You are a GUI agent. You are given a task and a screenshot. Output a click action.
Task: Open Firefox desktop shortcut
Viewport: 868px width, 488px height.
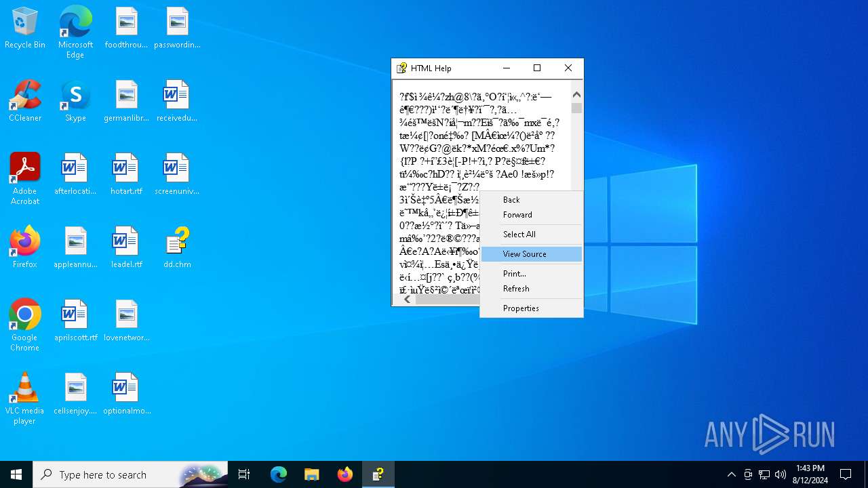click(x=25, y=248)
